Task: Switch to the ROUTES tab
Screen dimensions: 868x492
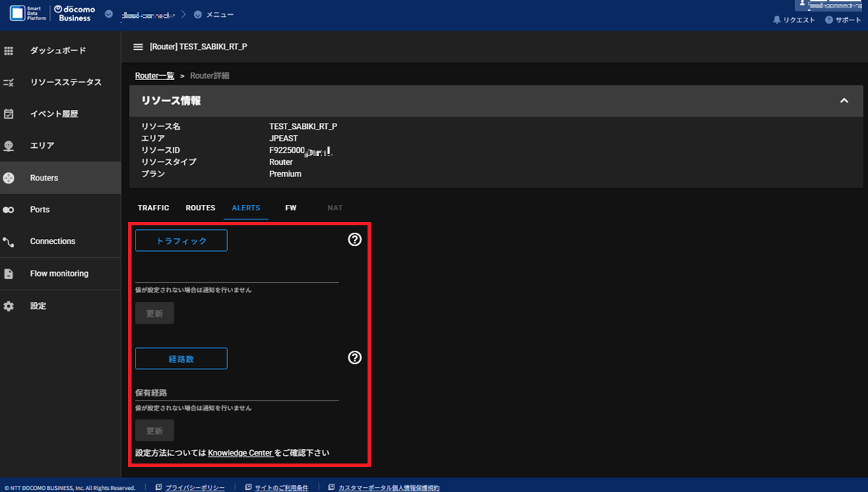Action: (x=200, y=208)
